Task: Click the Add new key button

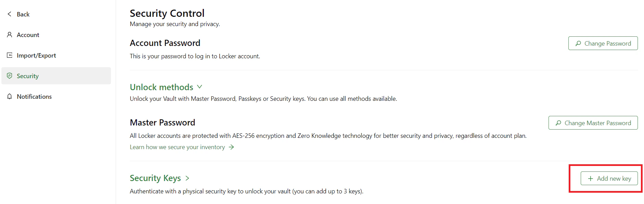Action: tap(609, 178)
